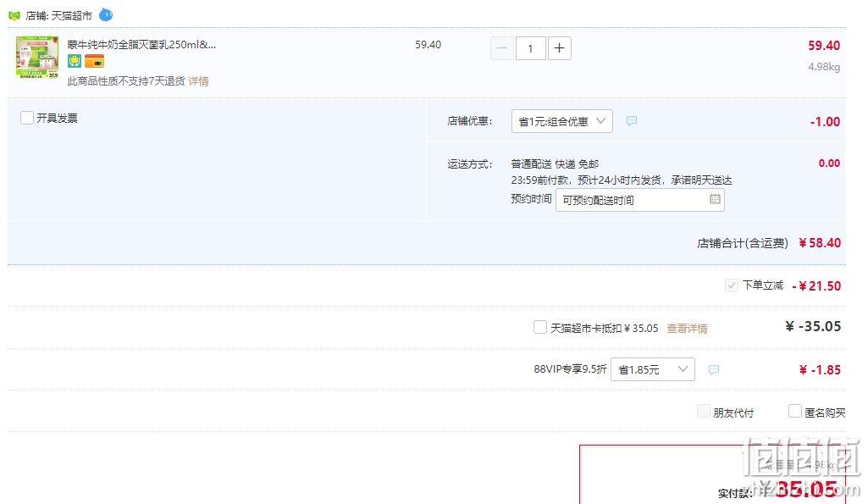Click the blue chat bubble beside 天猫超市
Viewport: 868px width, 504px height.
[106, 15]
